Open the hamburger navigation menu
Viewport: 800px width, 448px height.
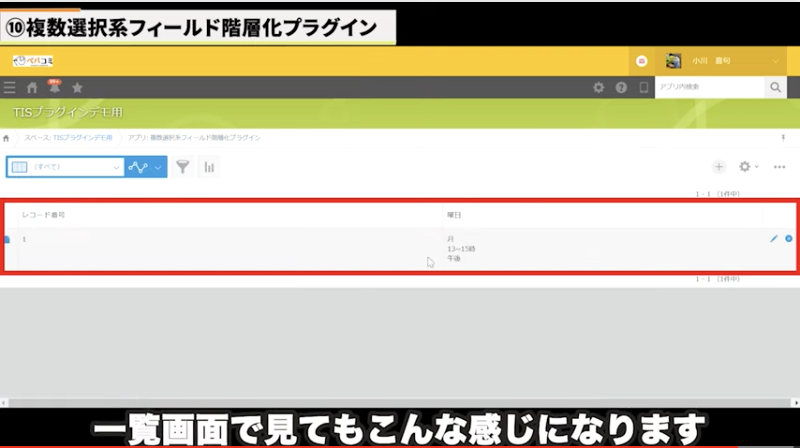pyautogui.click(x=10, y=88)
